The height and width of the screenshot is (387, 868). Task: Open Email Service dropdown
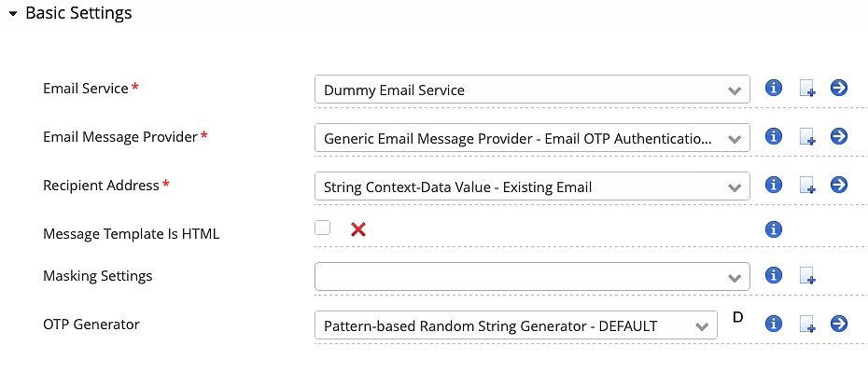[532, 90]
